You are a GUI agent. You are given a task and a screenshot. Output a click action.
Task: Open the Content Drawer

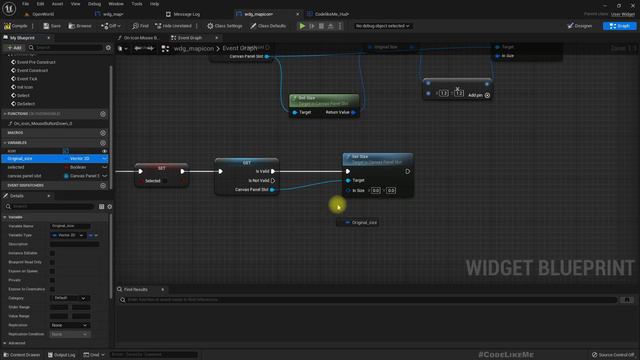21,355
